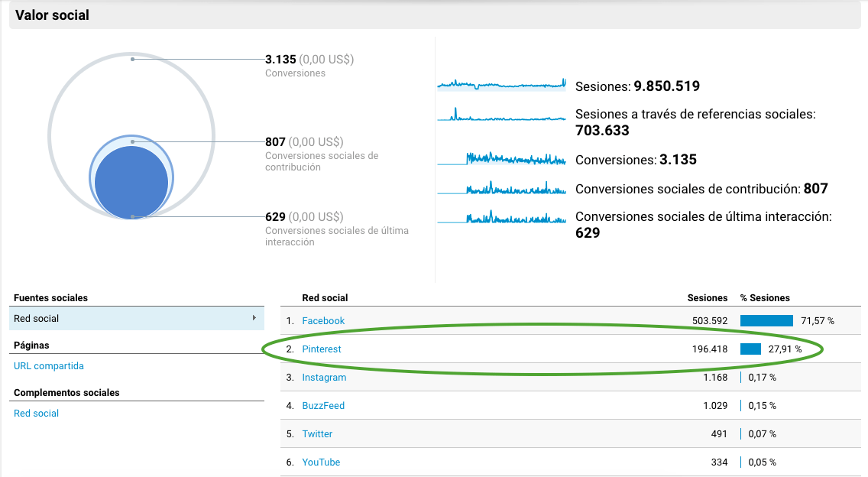The image size is (868, 477).
Task: Click Twitter's 0,07 % value
Action: [763, 433]
